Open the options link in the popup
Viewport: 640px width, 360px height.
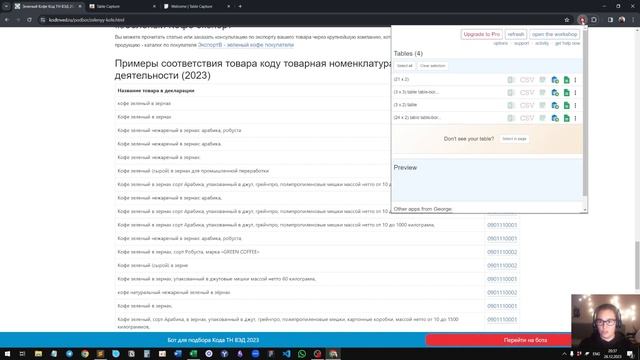pyautogui.click(x=500, y=43)
